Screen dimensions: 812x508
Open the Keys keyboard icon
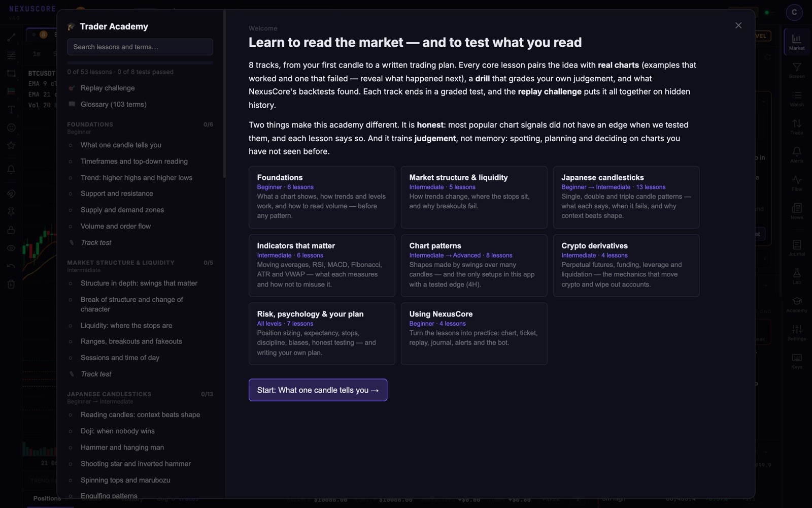(x=796, y=361)
